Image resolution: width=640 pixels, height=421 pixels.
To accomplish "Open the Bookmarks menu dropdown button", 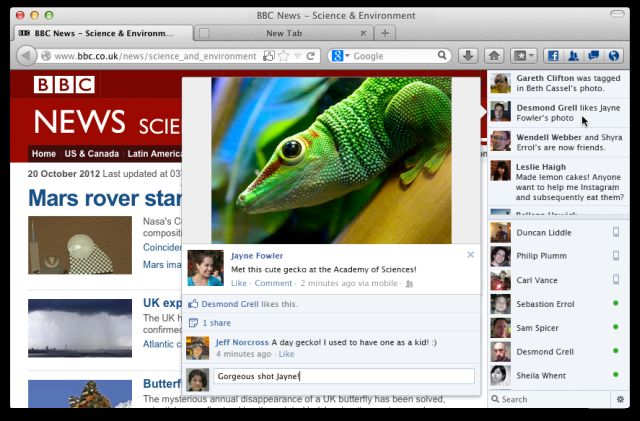I will coord(524,56).
